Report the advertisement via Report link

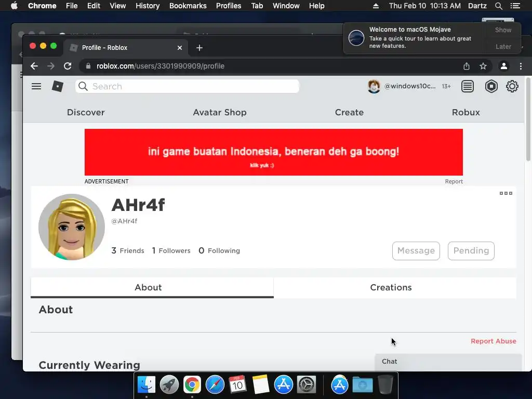(454, 181)
